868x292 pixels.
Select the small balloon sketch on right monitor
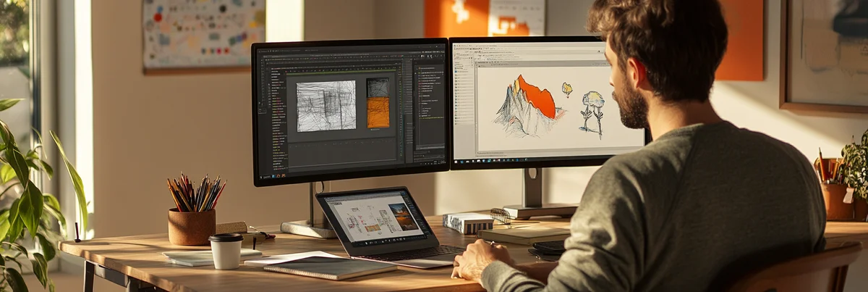[567, 89]
